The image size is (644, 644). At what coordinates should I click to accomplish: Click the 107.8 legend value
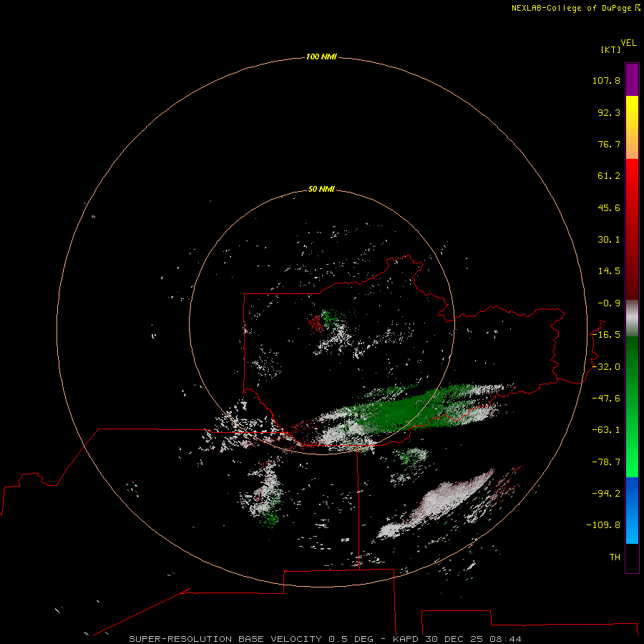point(606,80)
